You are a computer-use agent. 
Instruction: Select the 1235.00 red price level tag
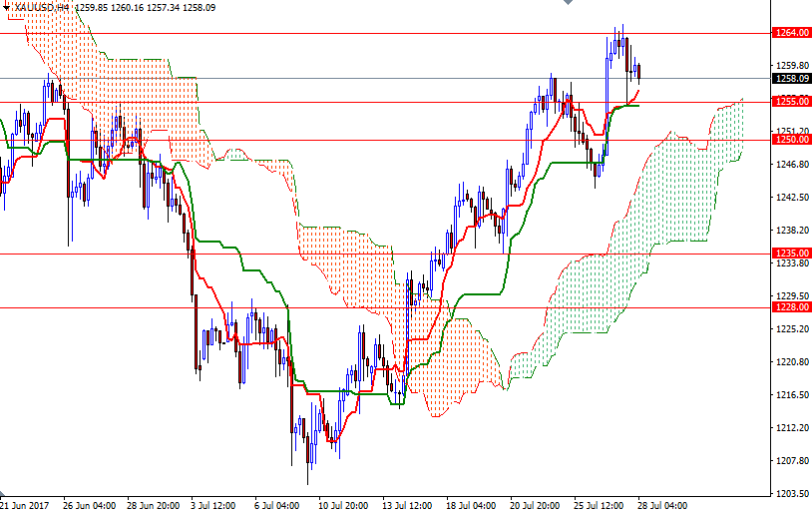791,254
